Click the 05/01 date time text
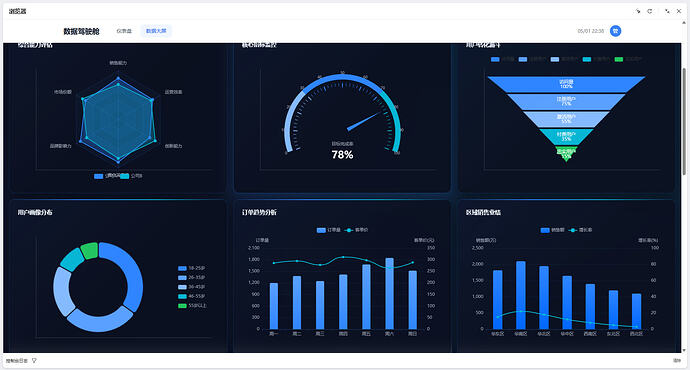This screenshot has height=370, width=690. click(591, 31)
